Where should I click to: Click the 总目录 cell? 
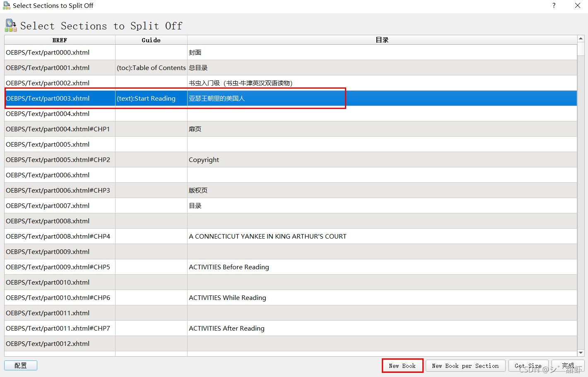pyautogui.click(x=382, y=68)
